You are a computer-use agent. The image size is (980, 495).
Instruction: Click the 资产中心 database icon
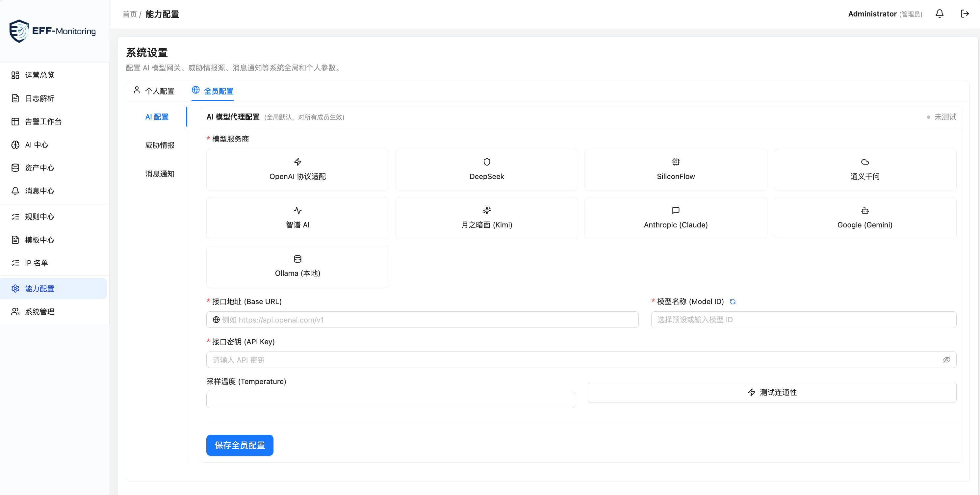[15, 168]
